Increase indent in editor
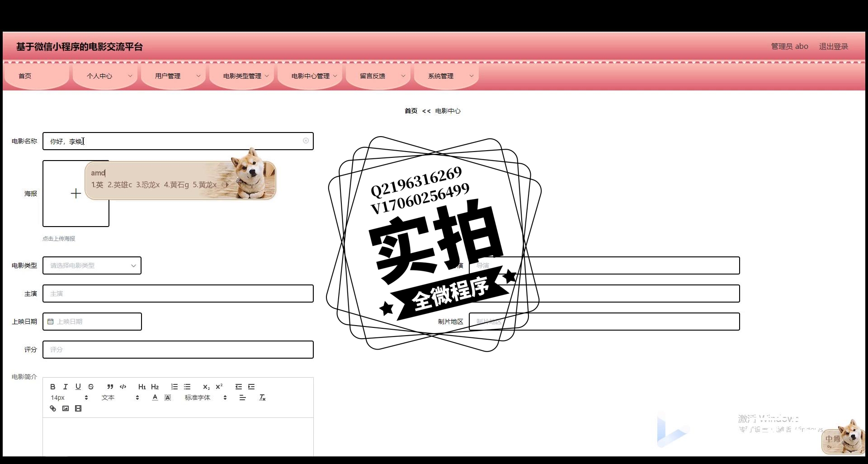 tap(251, 387)
